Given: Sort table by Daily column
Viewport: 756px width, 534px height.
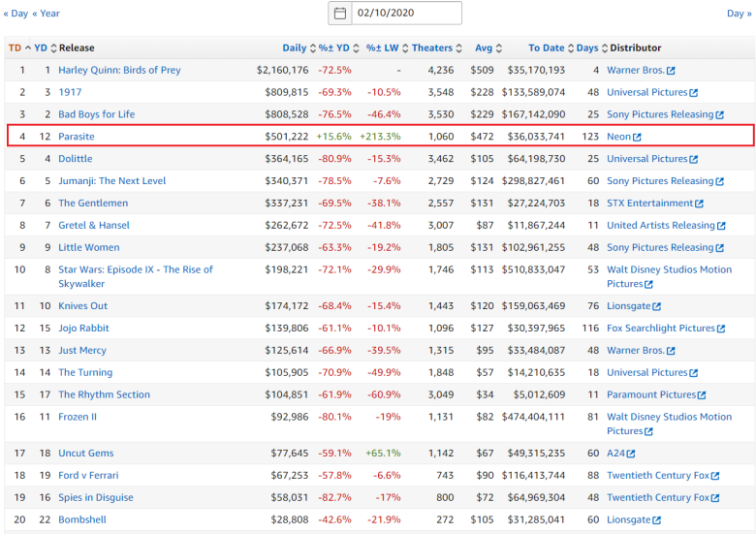Looking at the screenshot, I should click(295, 47).
